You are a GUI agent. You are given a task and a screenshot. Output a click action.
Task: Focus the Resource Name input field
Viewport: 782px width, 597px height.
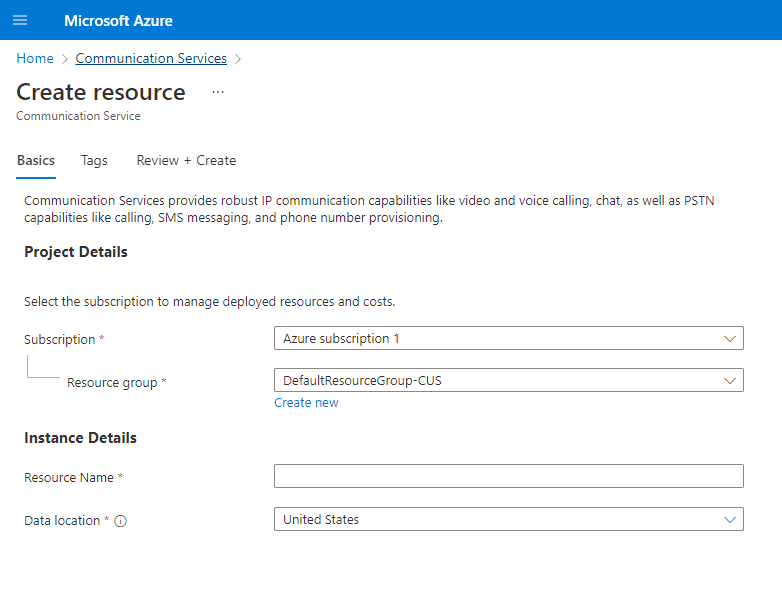click(509, 476)
